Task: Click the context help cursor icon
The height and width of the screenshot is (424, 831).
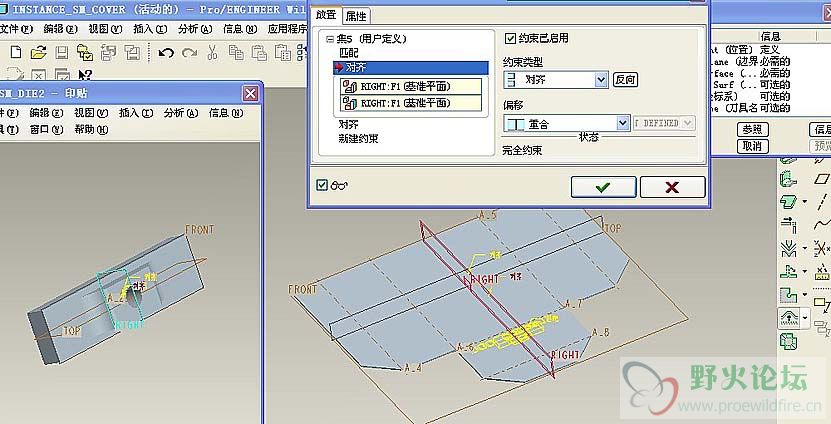Action: [x=85, y=75]
